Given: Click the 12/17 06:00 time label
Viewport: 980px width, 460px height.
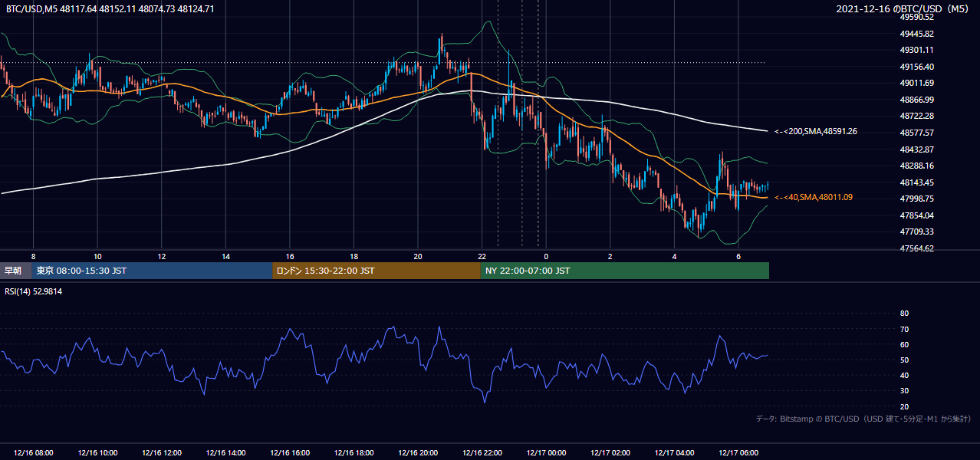Looking at the screenshot, I should coord(738,453).
